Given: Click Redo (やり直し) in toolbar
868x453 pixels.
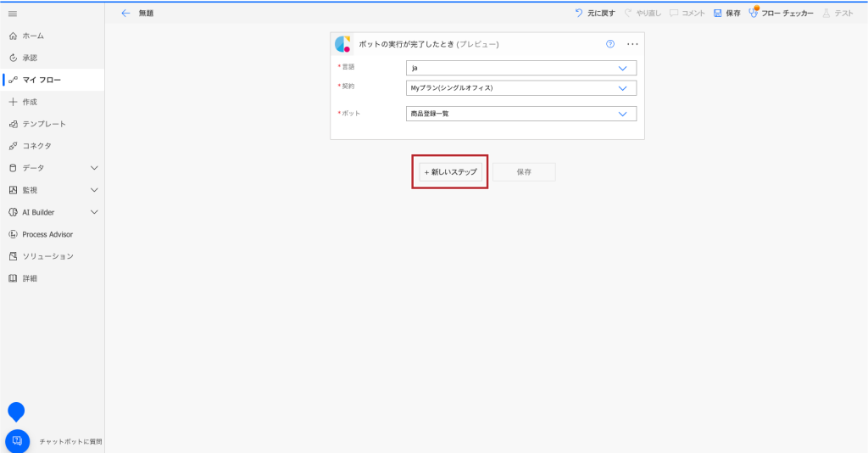Looking at the screenshot, I should tap(643, 14).
